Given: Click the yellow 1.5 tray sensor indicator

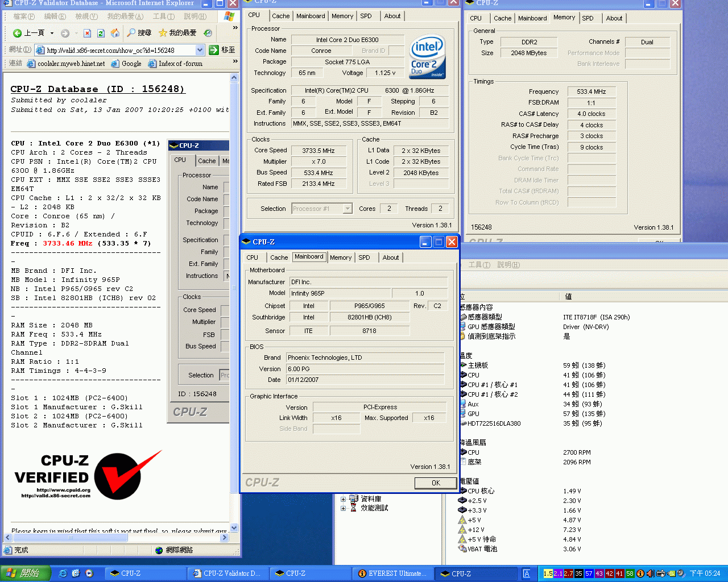Looking at the screenshot, I should point(548,573).
